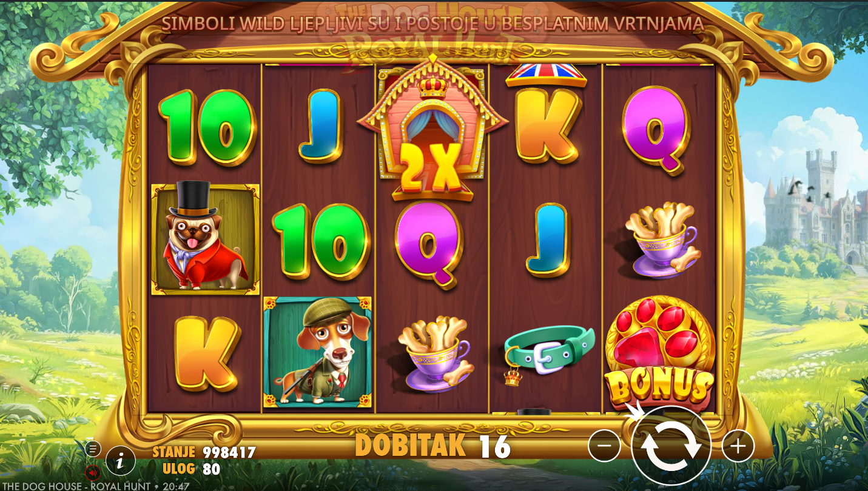The image size is (868, 491).
Task: Click the green 10 in top left reel
Action: pos(207,127)
